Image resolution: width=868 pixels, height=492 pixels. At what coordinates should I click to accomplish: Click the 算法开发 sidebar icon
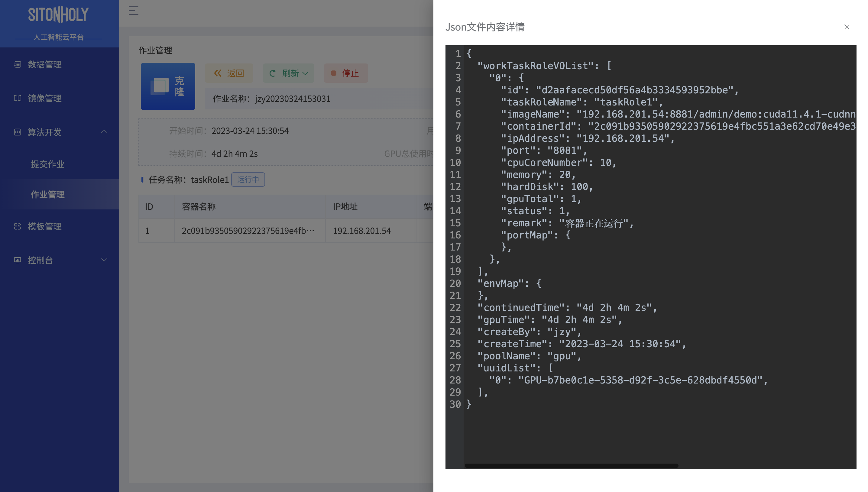click(x=18, y=132)
